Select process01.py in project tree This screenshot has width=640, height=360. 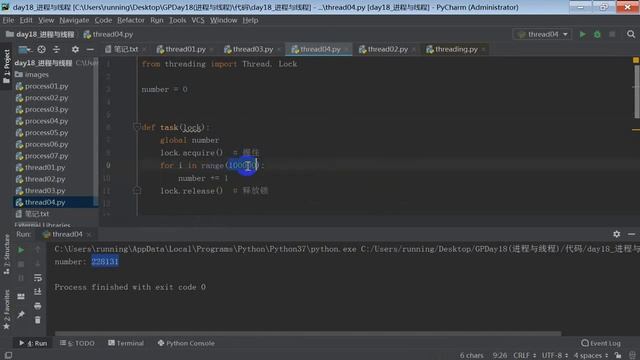(x=47, y=86)
